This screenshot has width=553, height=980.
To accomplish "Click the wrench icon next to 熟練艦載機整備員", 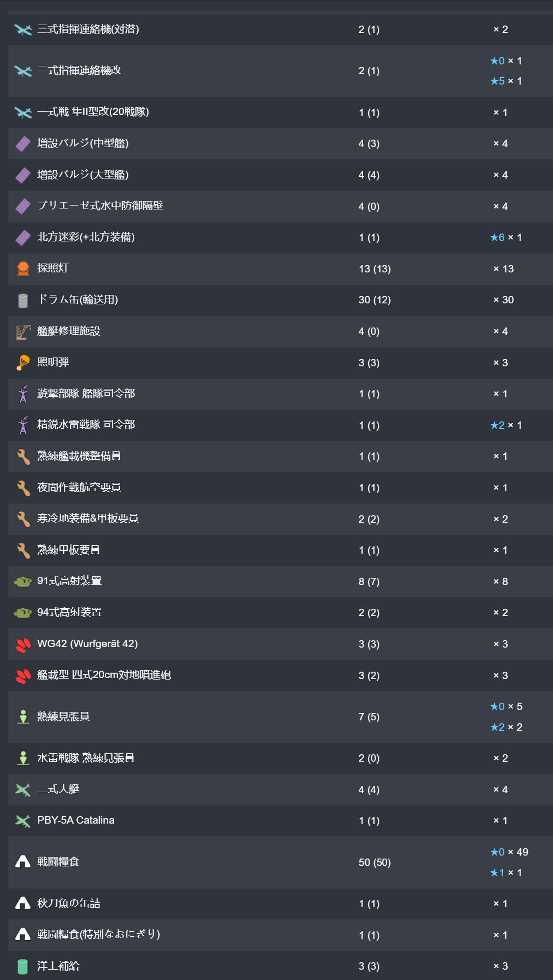I will pos(23,456).
